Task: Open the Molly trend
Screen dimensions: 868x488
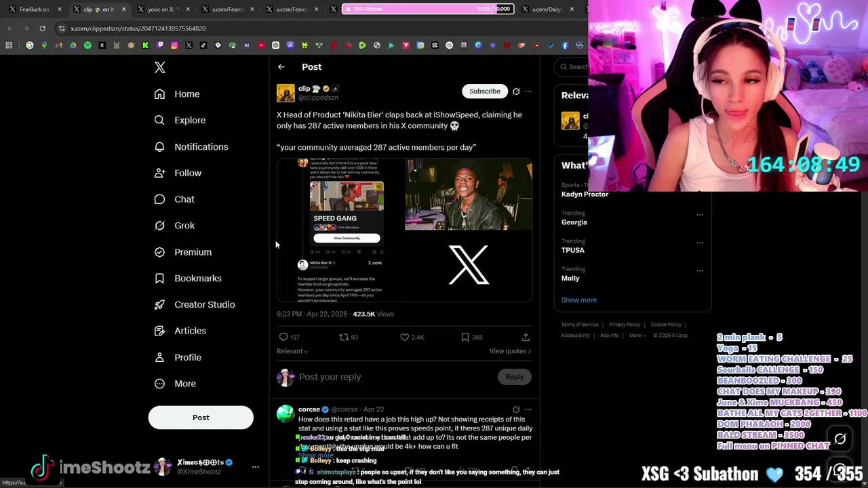Action: (x=570, y=278)
